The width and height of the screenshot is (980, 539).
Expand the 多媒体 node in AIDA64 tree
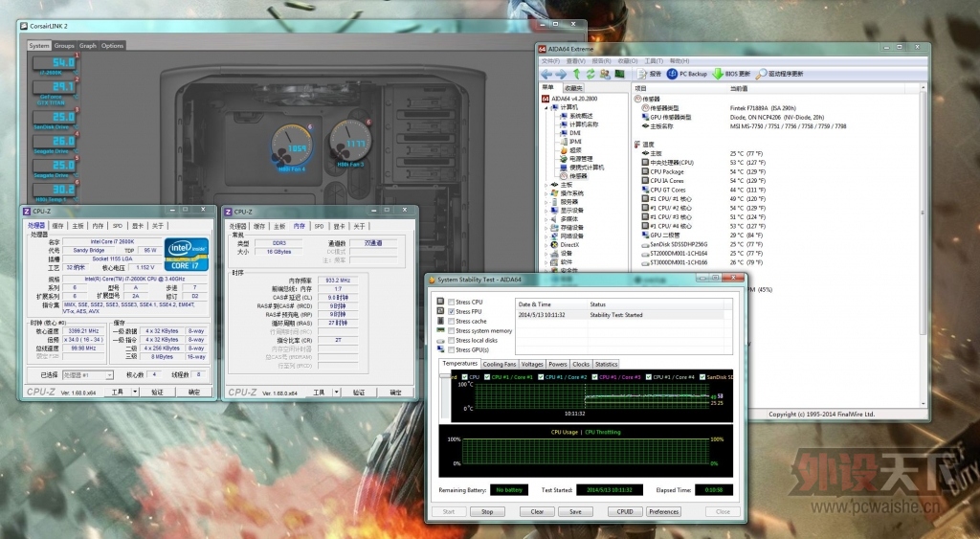pos(546,219)
